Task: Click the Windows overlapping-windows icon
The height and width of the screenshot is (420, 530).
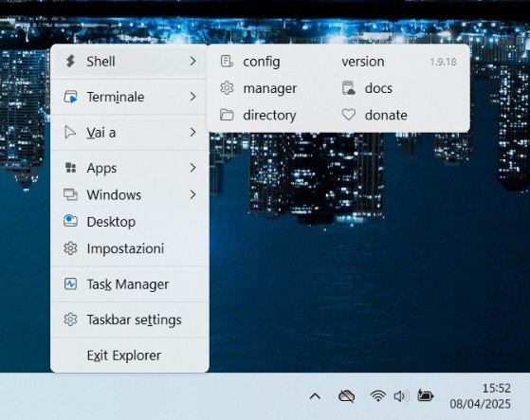Action: point(70,194)
